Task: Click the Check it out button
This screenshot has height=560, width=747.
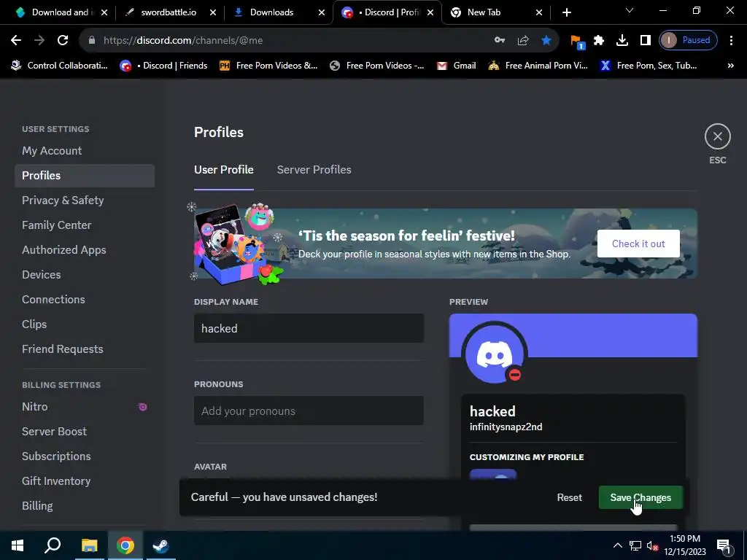Action: pos(638,244)
